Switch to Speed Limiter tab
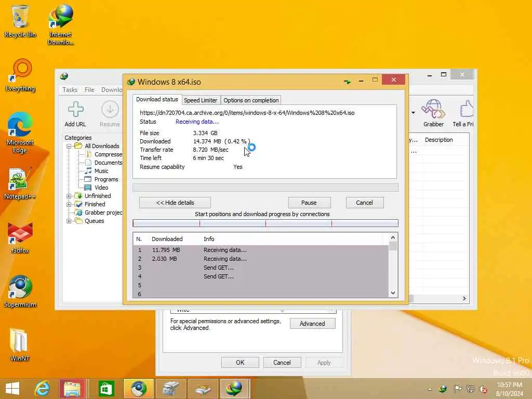 pyautogui.click(x=201, y=100)
